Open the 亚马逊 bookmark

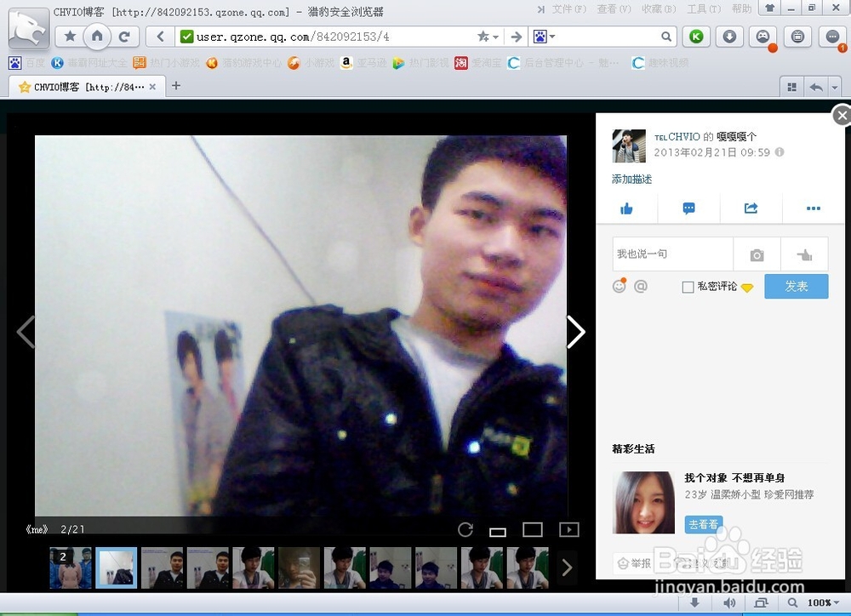pos(363,63)
